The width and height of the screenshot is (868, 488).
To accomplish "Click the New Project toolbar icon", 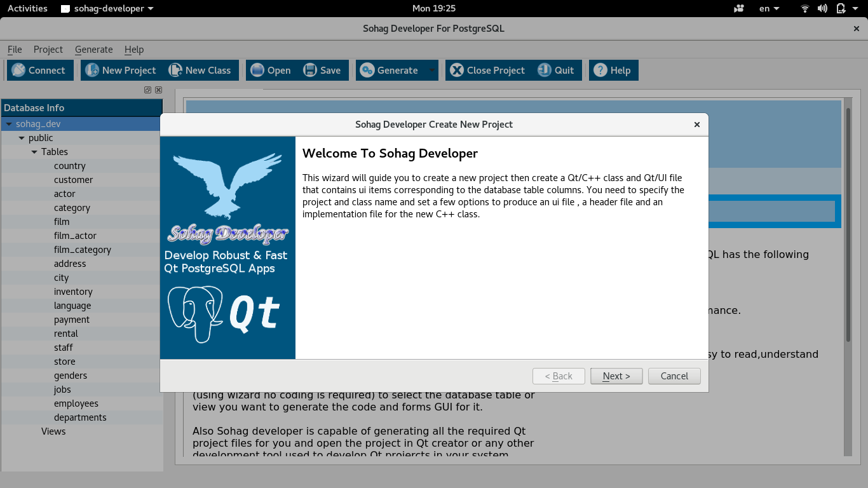I will click(x=92, y=70).
